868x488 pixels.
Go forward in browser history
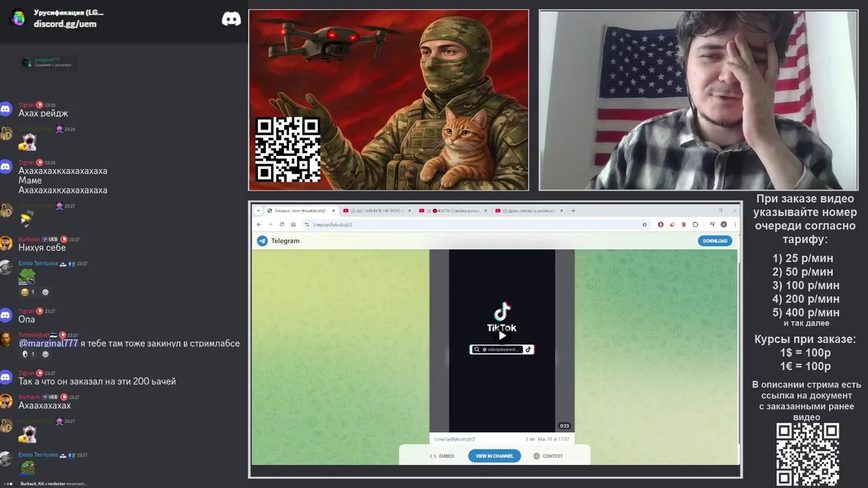[270, 224]
